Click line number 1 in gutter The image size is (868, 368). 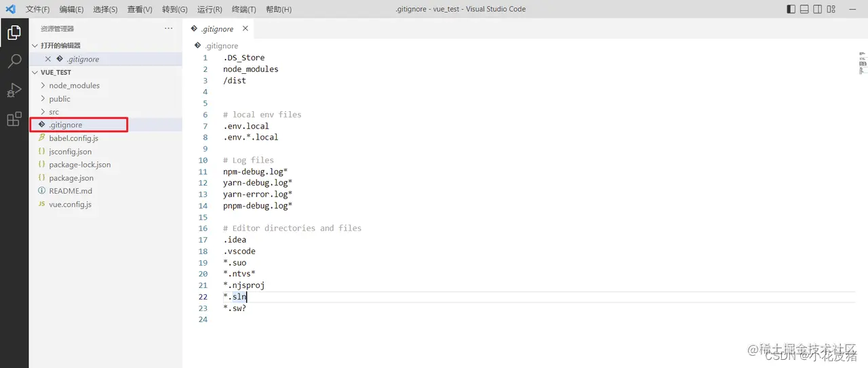[x=205, y=58]
